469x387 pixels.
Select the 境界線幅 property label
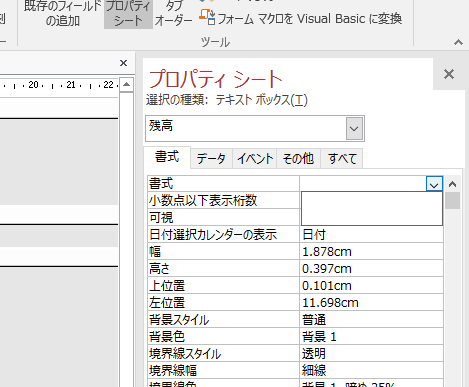click(223, 370)
